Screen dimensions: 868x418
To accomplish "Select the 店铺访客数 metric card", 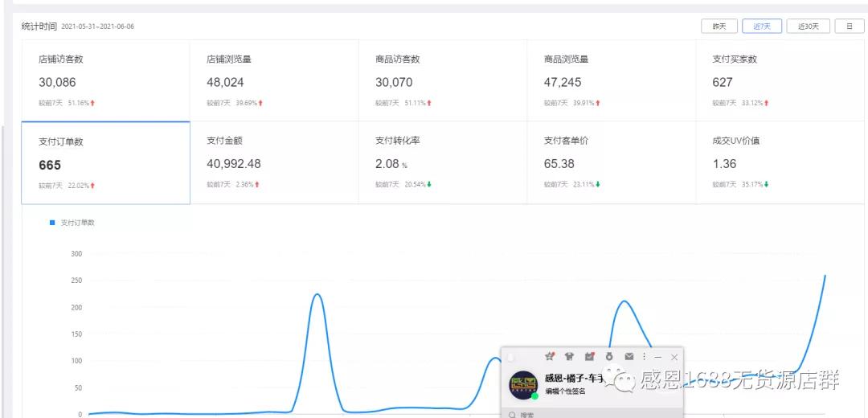I will 106,80.
